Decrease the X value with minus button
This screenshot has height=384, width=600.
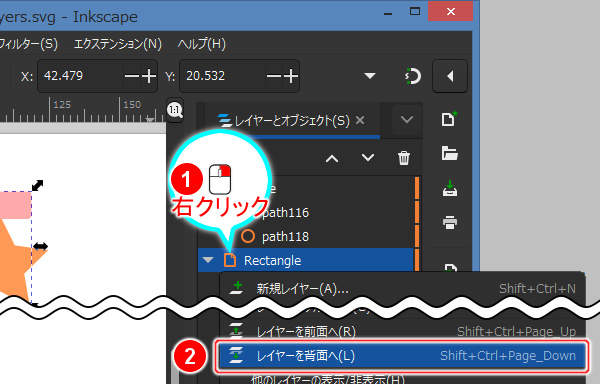coord(132,76)
